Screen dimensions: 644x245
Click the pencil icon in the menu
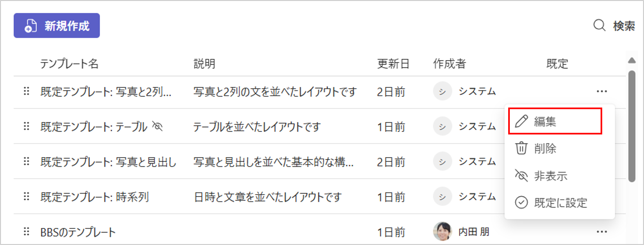(521, 121)
